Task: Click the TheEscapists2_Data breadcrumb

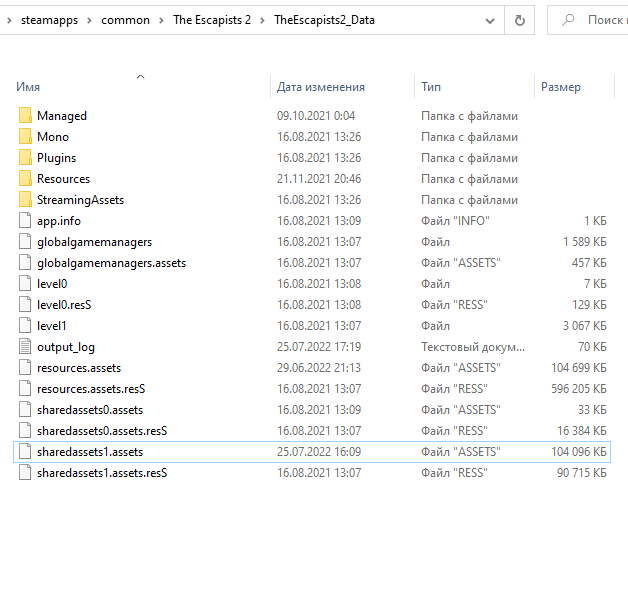Action: [x=324, y=20]
